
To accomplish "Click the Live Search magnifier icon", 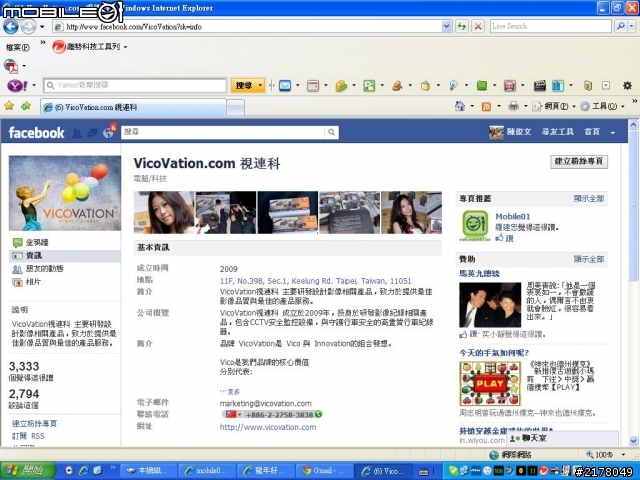I will click(620, 26).
